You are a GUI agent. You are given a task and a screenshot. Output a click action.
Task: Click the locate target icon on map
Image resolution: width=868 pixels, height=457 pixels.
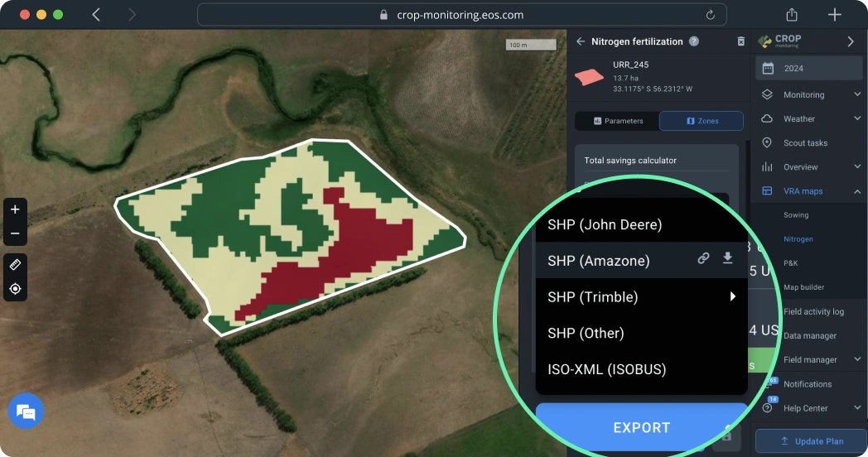pos(15,289)
